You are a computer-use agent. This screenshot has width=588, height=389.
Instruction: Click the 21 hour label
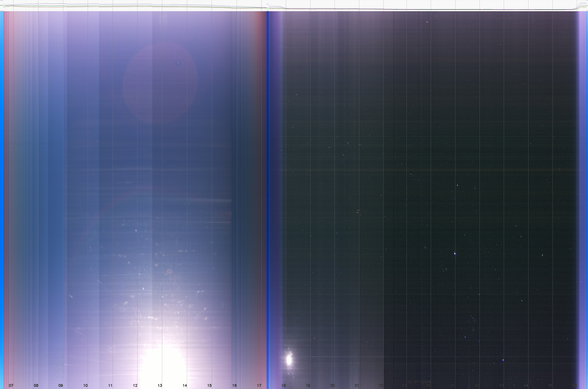click(357, 385)
